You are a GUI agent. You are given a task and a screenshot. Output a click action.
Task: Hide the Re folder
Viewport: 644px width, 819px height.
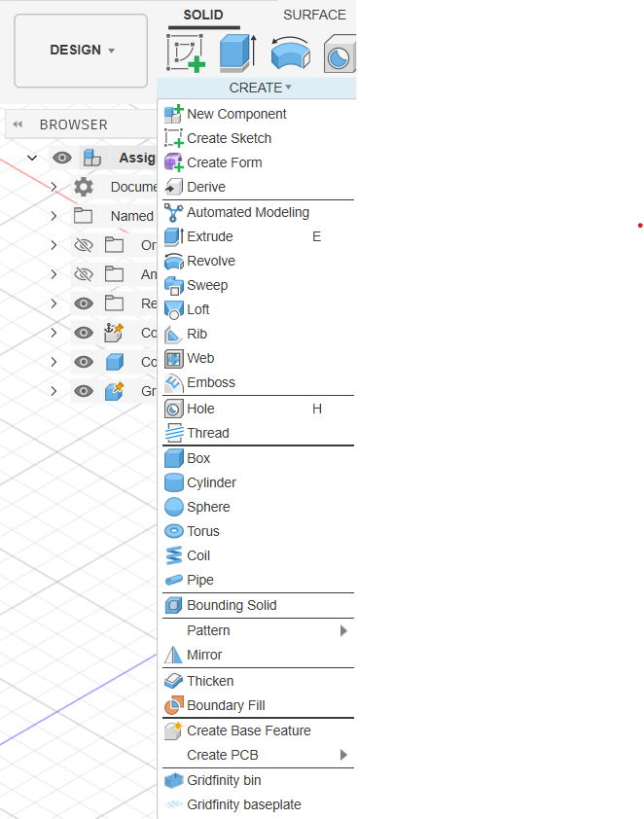(84, 303)
